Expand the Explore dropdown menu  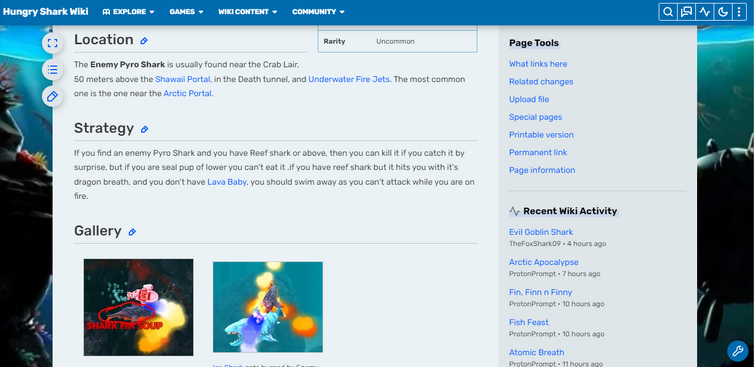129,12
